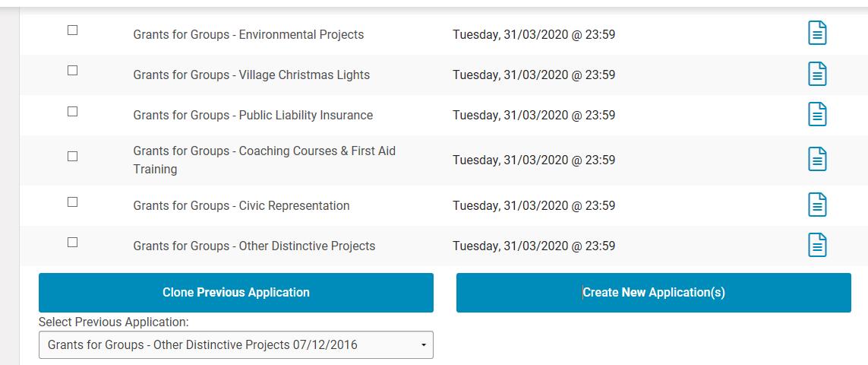
Task: Open document icon for Other Distinctive Projects
Action: [x=817, y=246]
